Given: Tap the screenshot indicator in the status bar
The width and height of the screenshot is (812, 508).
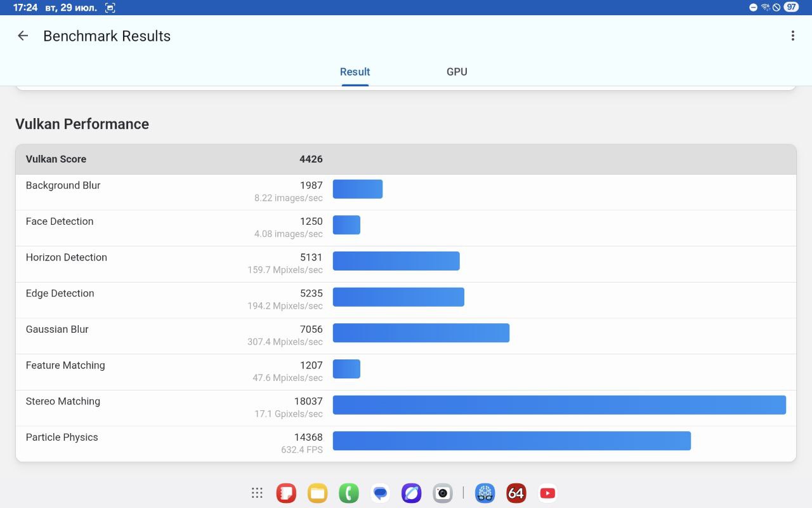Looking at the screenshot, I should [x=110, y=8].
